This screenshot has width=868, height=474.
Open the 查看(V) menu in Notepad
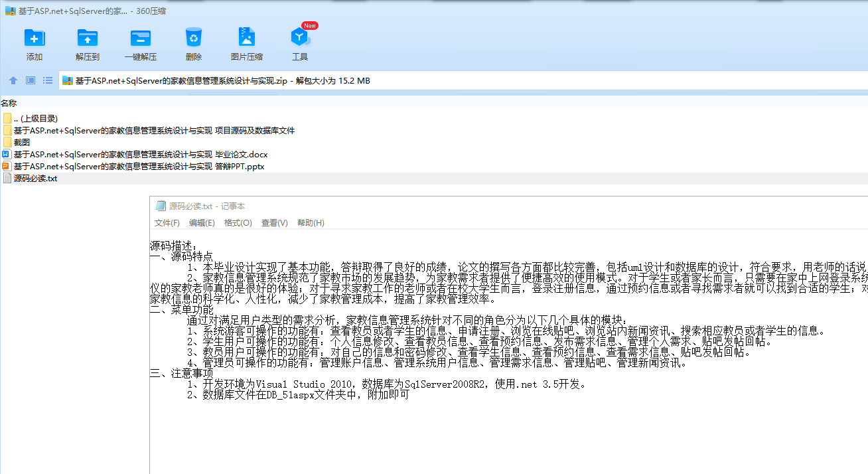point(275,223)
